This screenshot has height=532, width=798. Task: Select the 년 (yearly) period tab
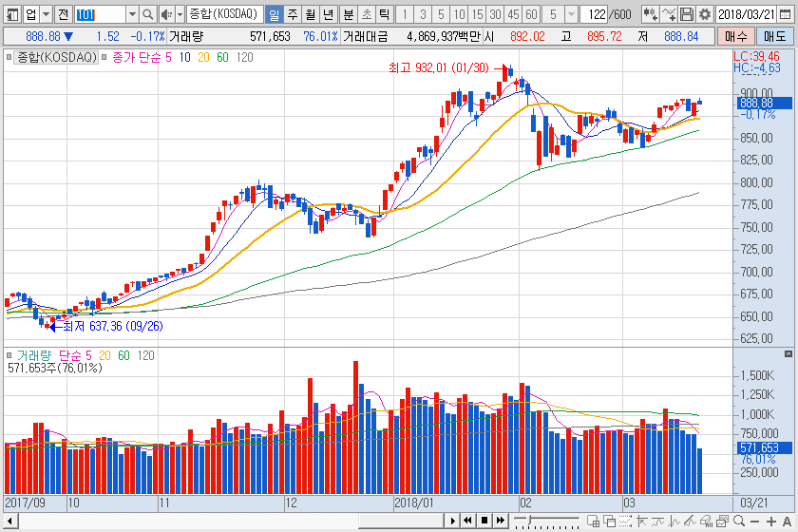[x=328, y=14]
